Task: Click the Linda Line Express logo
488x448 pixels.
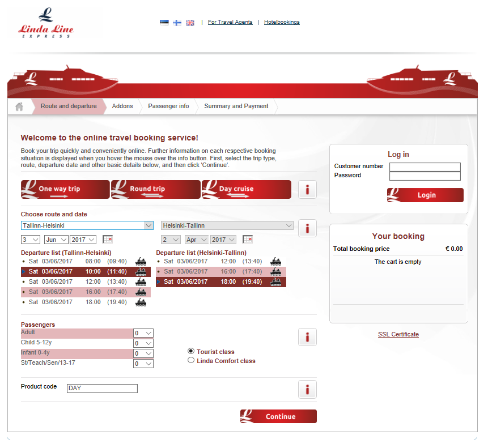Action: point(46,23)
